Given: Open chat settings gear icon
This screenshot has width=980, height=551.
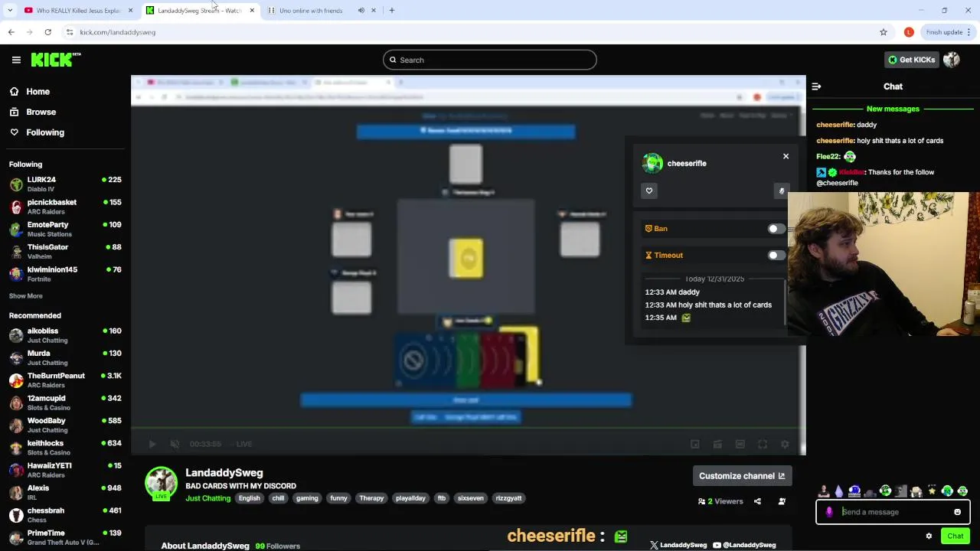Looking at the screenshot, I should point(929,536).
